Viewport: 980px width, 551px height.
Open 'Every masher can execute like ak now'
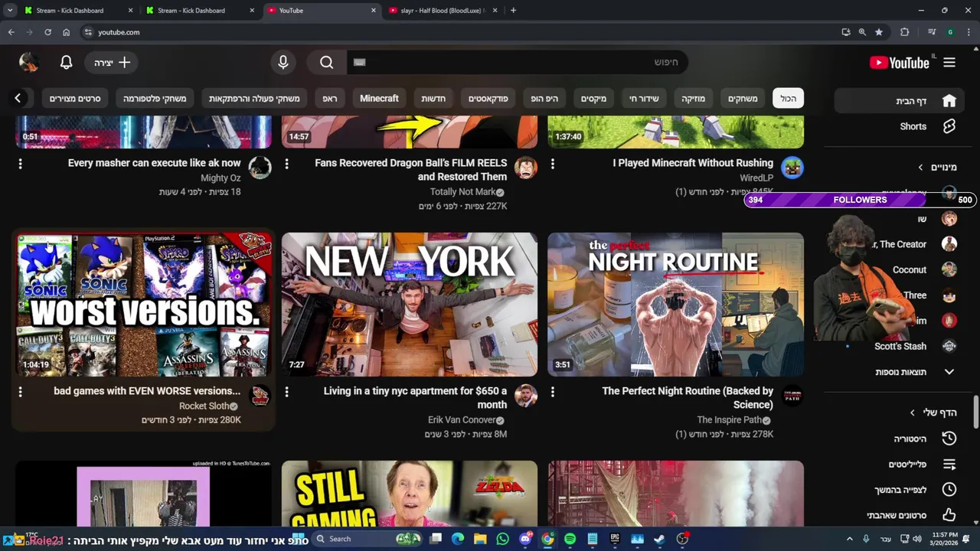click(155, 163)
